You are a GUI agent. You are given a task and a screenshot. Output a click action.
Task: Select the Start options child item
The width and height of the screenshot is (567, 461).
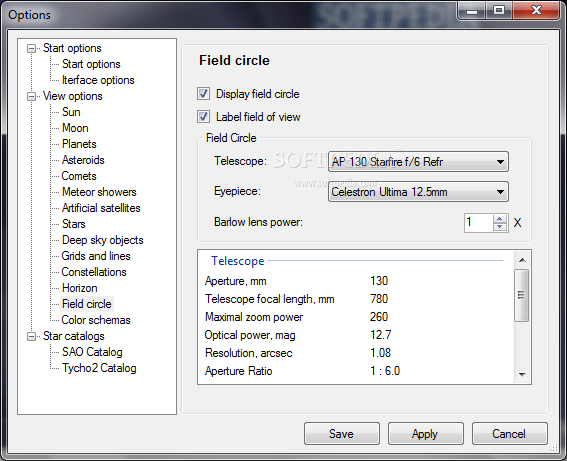[x=91, y=64]
